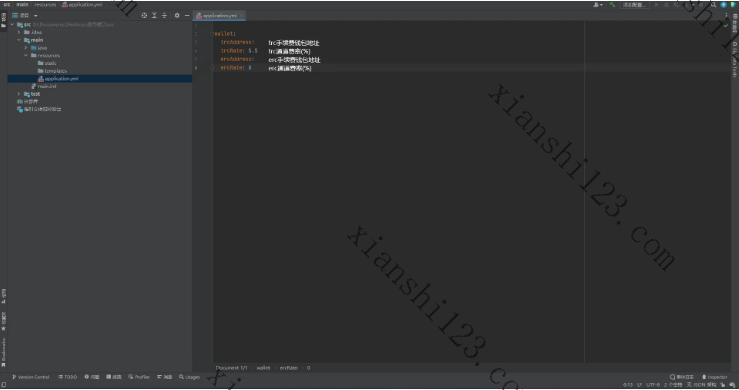
Task: Open the Problems tool window
Action: tap(92, 377)
